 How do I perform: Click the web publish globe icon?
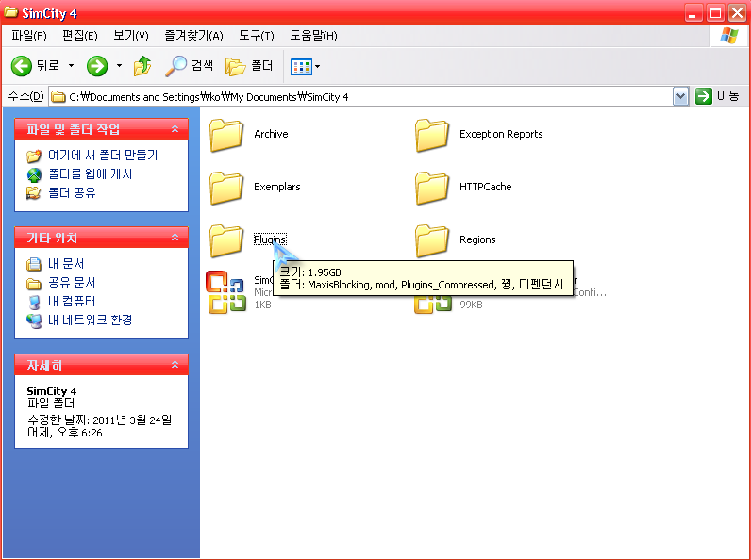(x=34, y=174)
